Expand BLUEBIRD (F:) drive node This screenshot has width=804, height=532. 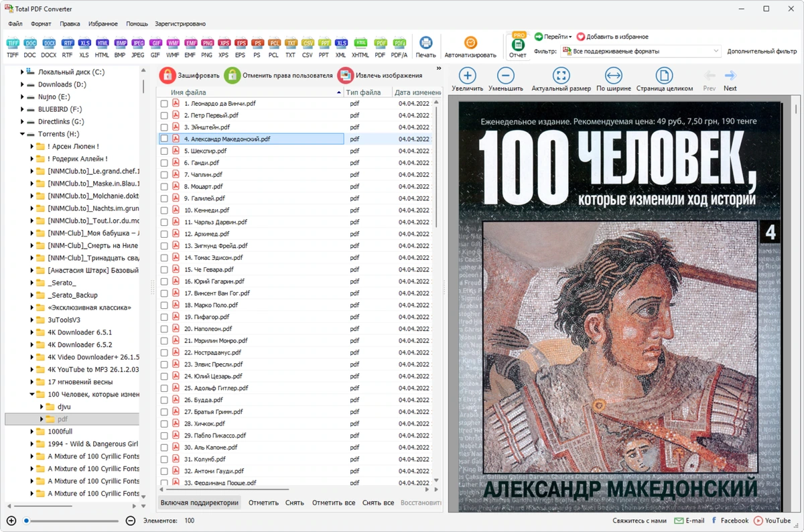click(22, 109)
